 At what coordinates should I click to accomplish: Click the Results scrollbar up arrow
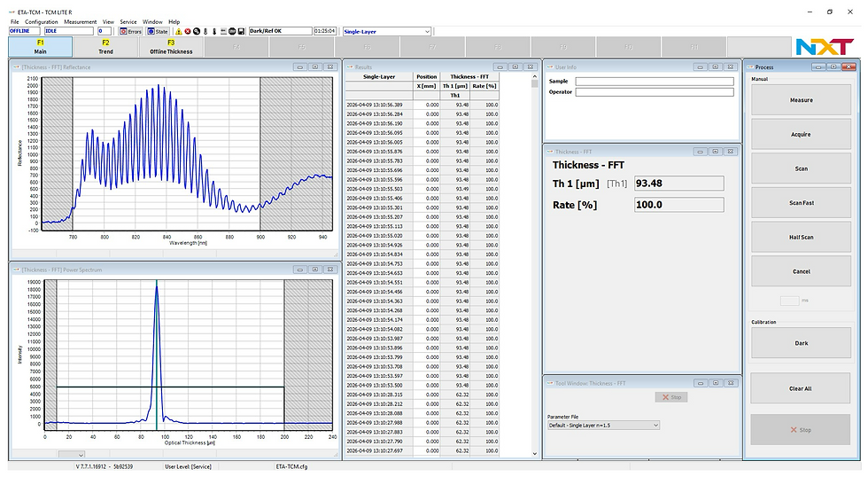click(535, 77)
